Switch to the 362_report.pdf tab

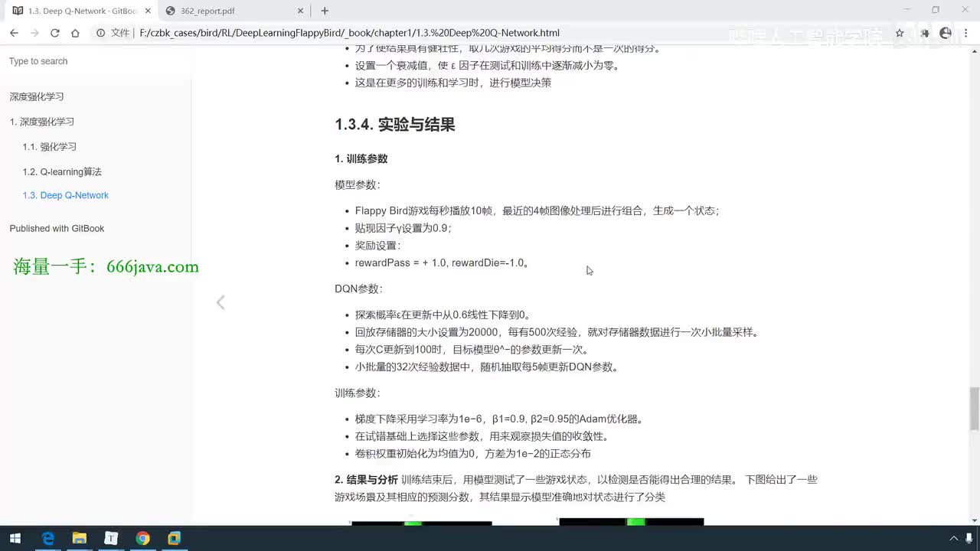236,11
